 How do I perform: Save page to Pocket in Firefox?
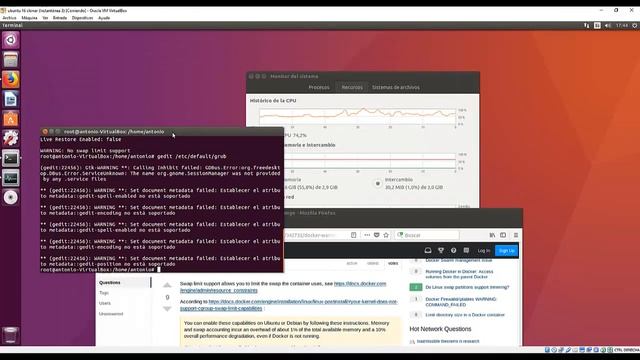click(376, 235)
